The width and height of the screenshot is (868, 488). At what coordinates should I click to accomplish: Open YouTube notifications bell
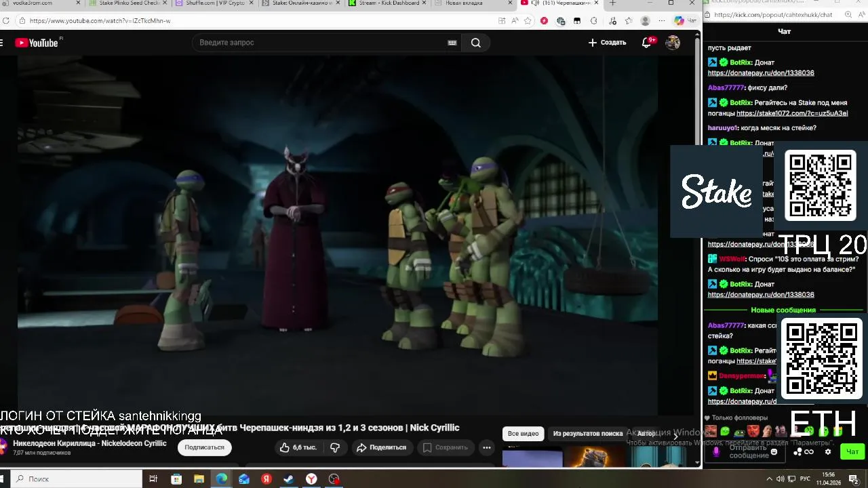[647, 43]
